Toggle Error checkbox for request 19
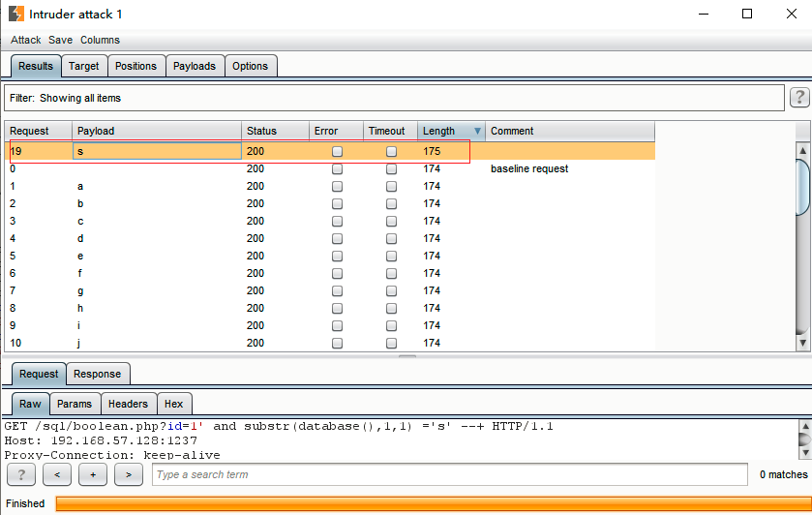The image size is (812, 515). click(337, 151)
